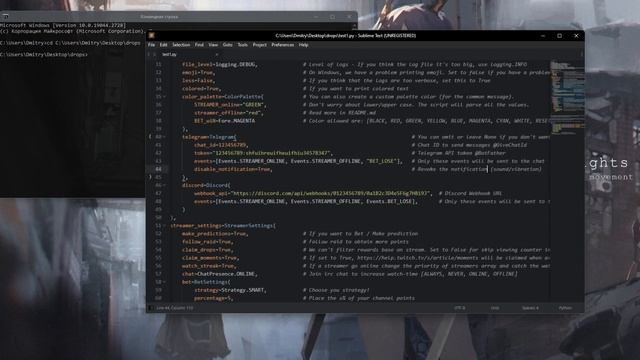Close the test1.py tab
Image resolution: width=640 pixels, height=360 pixels.
click(x=216, y=54)
